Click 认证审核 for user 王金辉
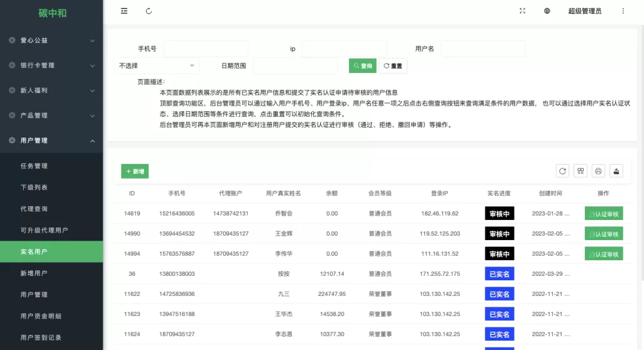The image size is (644, 350). (604, 234)
